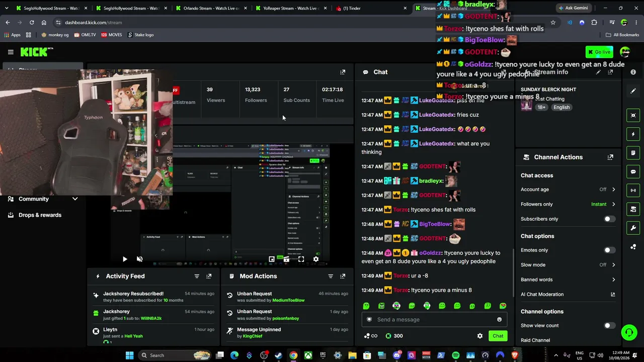
Task: Toggle the Mod Actions widget icon
Action: pos(633,153)
